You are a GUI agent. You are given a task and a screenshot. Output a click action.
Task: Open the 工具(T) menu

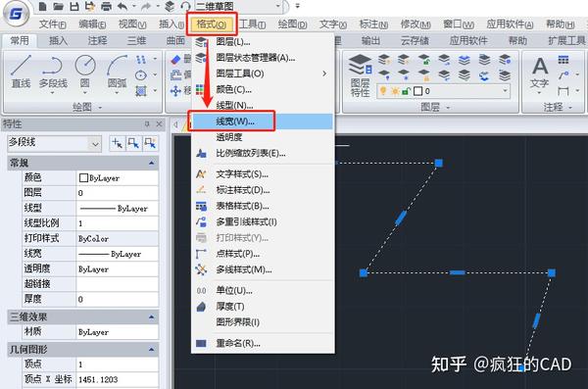(253, 24)
